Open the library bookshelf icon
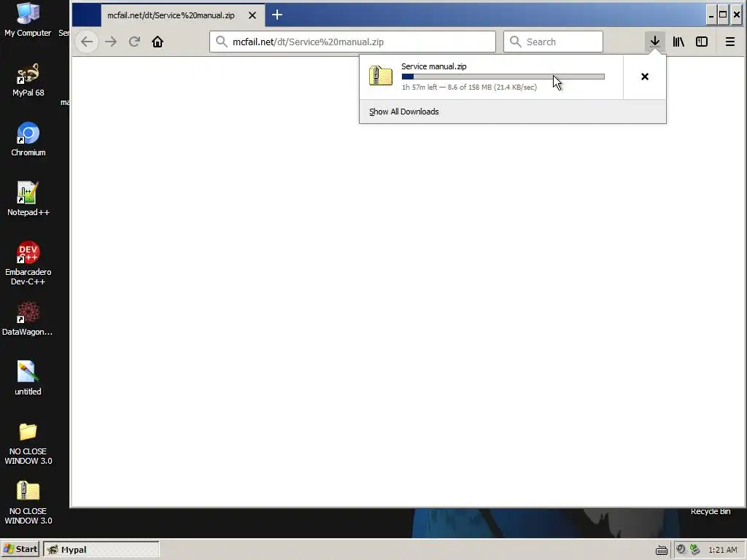 678,42
